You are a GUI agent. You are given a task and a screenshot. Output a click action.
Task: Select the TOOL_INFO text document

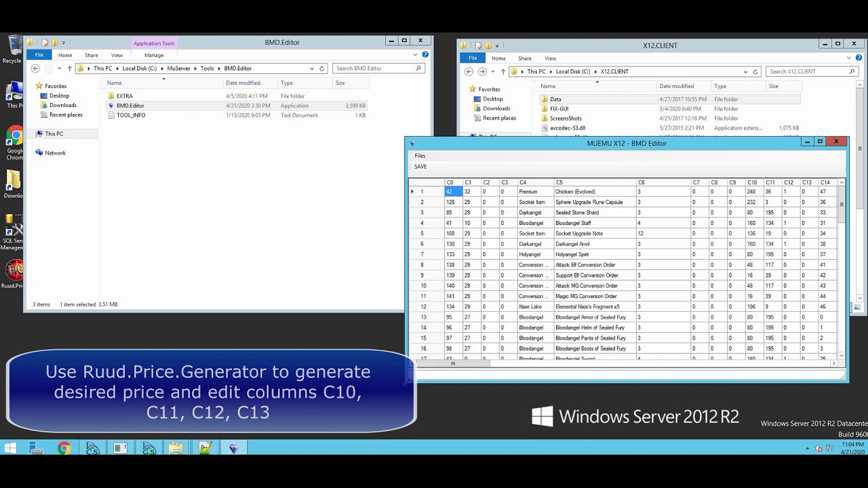pyautogui.click(x=131, y=115)
